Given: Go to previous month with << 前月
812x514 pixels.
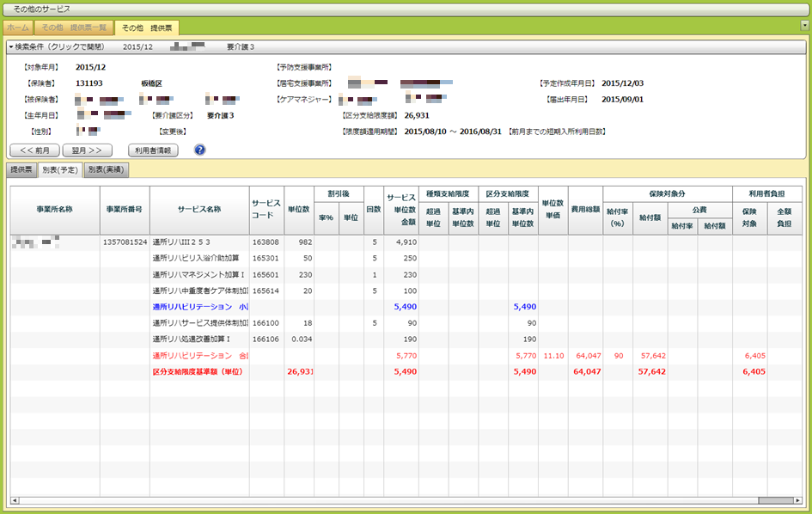Looking at the screenshot, I should point(34,150).
